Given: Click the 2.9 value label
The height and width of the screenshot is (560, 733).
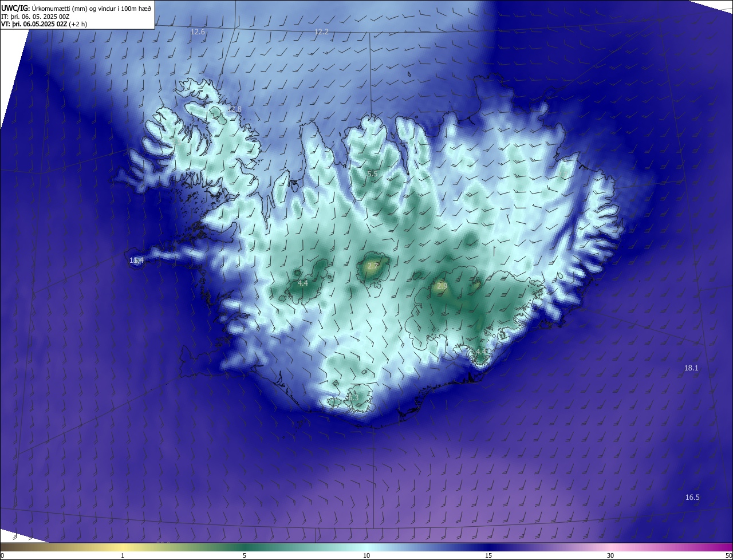Looking at the screenshot, I should (x=442, y=286).
